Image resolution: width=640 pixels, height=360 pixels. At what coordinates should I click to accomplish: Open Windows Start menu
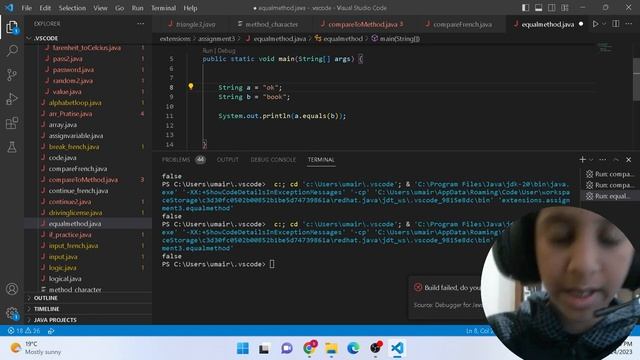click(242, 348)
